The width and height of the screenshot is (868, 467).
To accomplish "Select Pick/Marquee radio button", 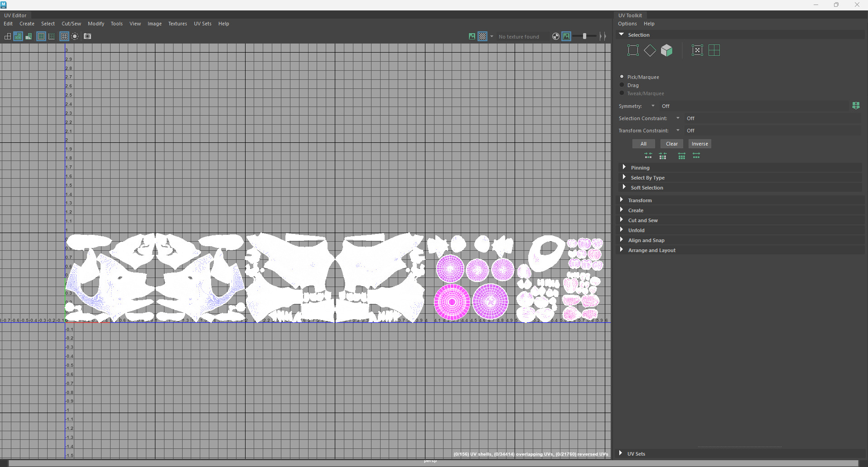I will (622, 77).
